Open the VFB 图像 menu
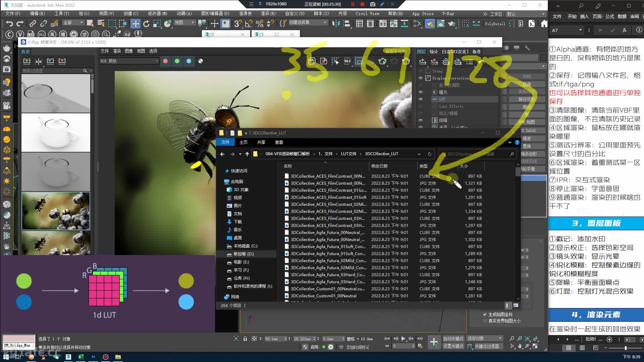This screenshot has width=644, height=362. [129, 51]
